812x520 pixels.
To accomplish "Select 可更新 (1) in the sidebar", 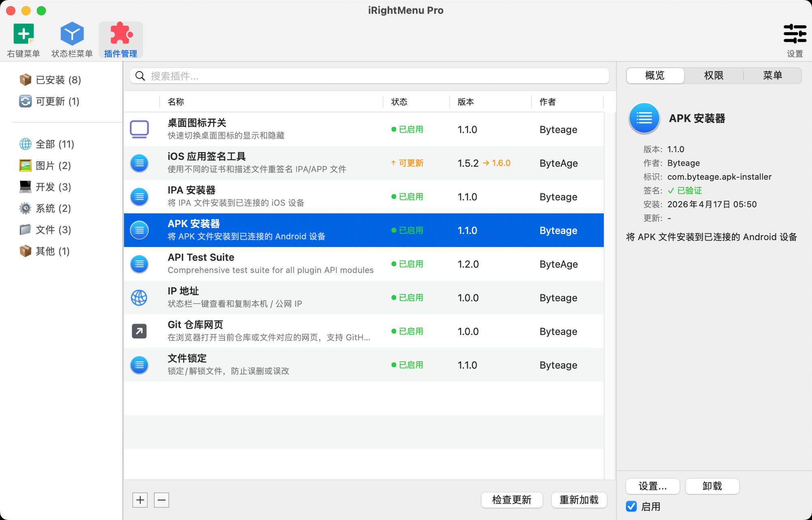I will pos(50,101).
